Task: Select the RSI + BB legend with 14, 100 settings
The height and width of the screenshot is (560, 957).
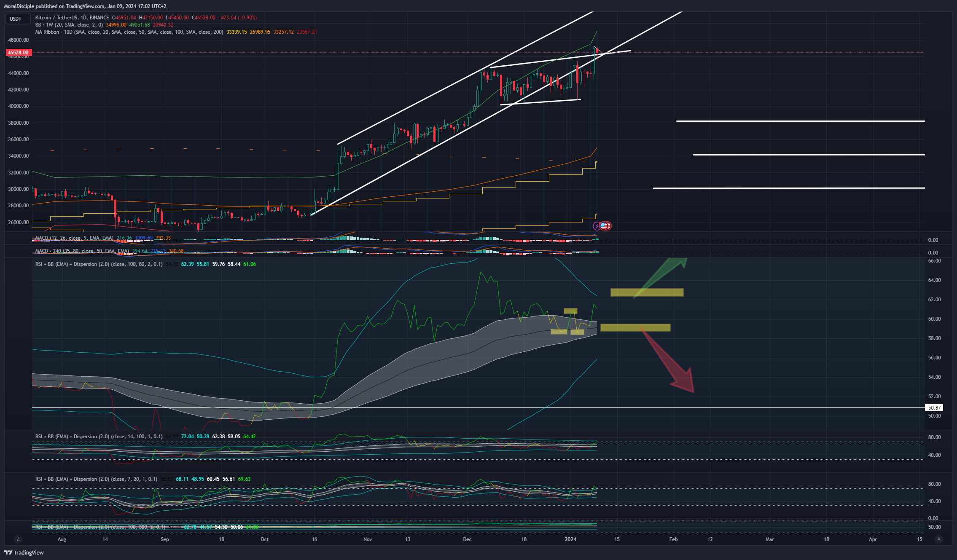Action: [x=99, y=437]
